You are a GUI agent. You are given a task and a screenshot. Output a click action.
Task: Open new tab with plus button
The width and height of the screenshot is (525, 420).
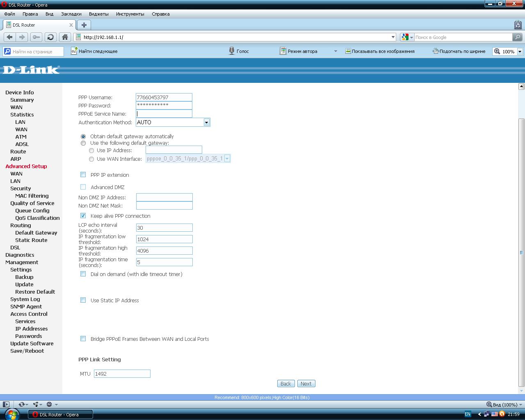pos(84,25)
